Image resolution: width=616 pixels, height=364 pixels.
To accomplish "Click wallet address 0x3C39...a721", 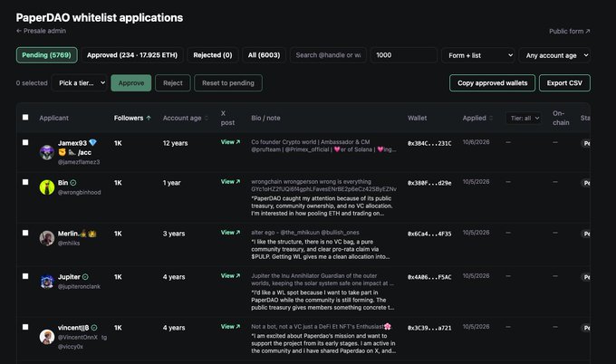I will (429, 328).
